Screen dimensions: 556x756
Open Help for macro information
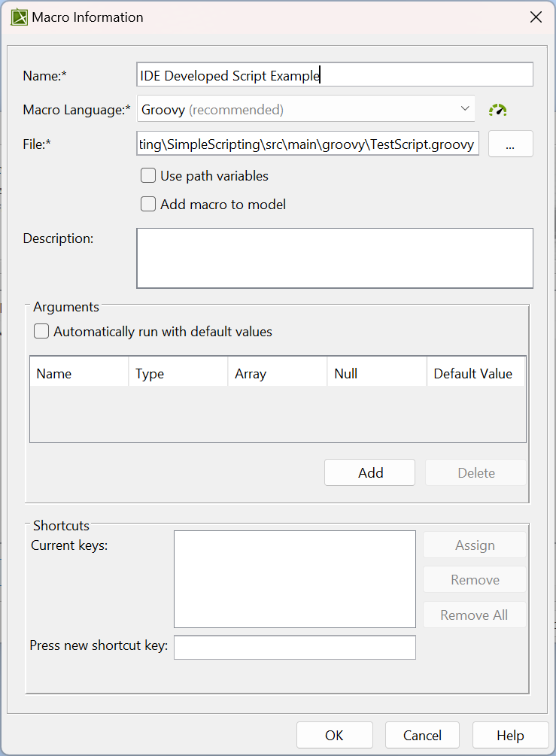tap(510, 735)
